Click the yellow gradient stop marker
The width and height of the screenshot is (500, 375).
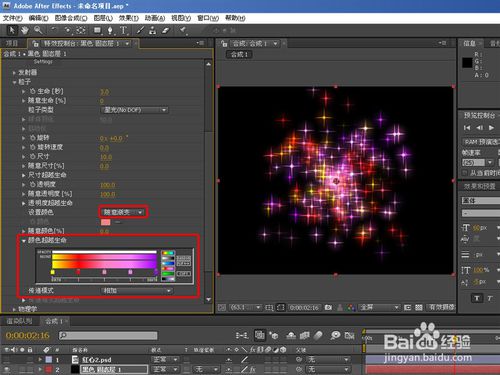click(53, 272)
